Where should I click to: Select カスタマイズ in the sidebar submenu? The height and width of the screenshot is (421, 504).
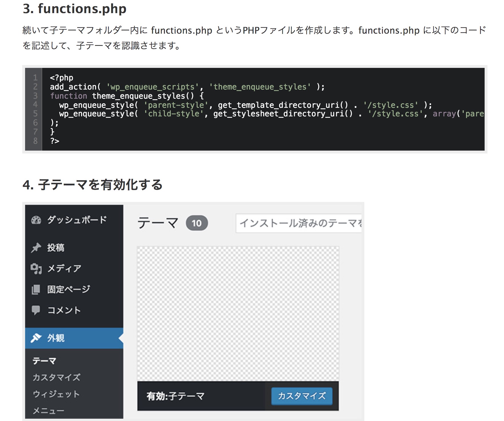(56, 377)
